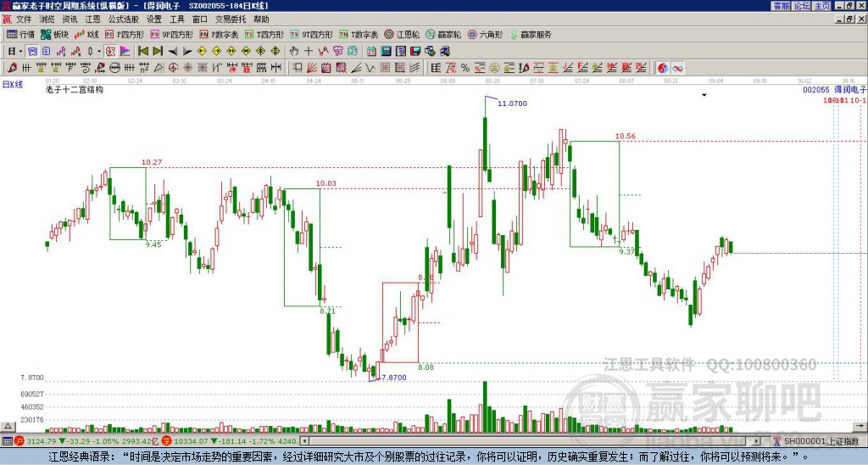Open the P四方形 tool
This screenshot has height=465, width=868.
[125, 34]
